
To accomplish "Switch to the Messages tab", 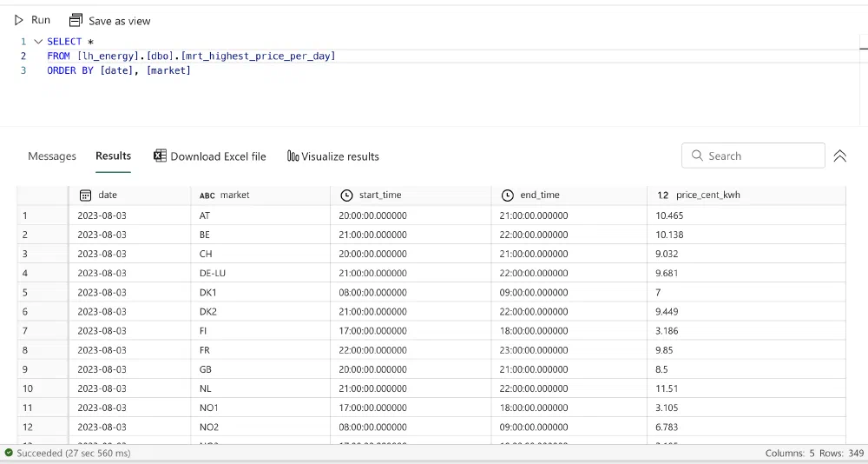I will (52, 156).
